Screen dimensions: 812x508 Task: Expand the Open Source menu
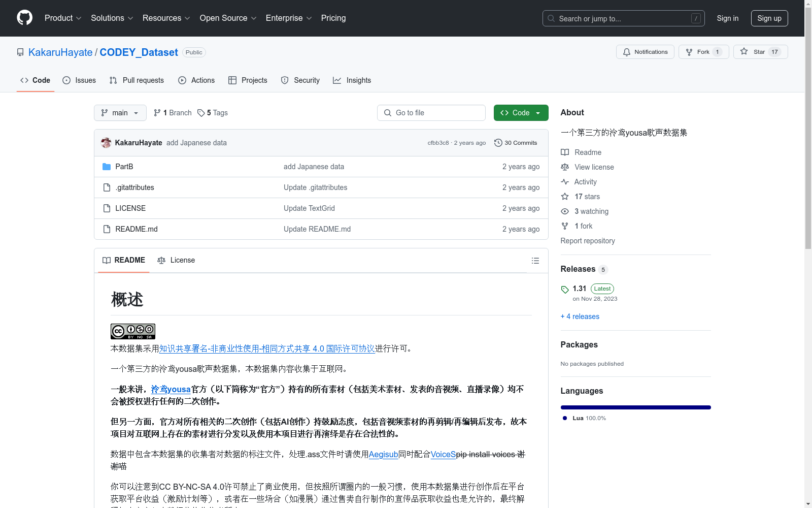pos(228,18)
